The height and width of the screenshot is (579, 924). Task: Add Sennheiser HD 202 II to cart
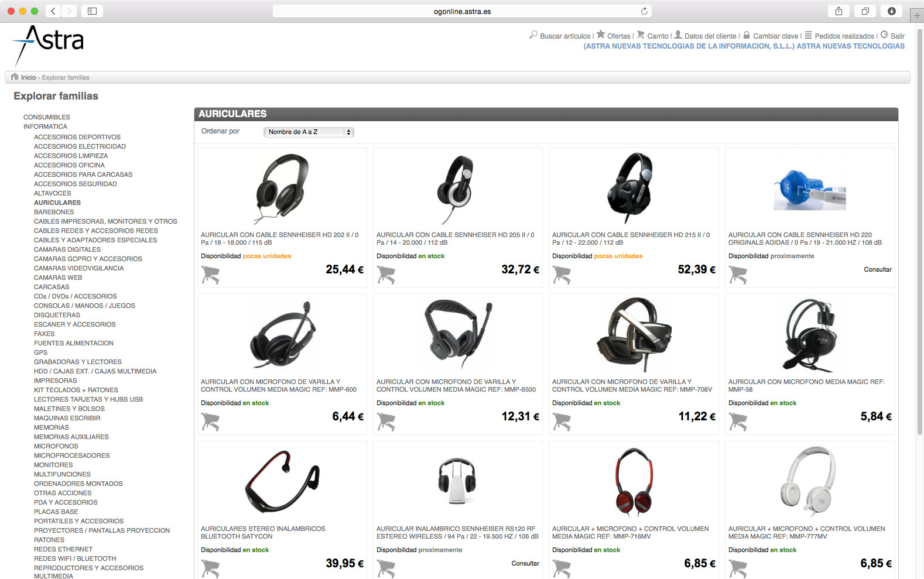(210, 275)
